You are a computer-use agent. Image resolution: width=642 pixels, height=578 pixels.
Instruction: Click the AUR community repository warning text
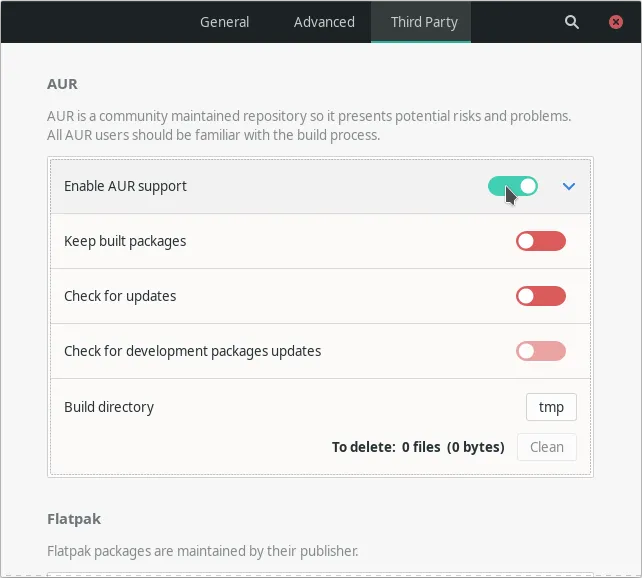(309, 125)
